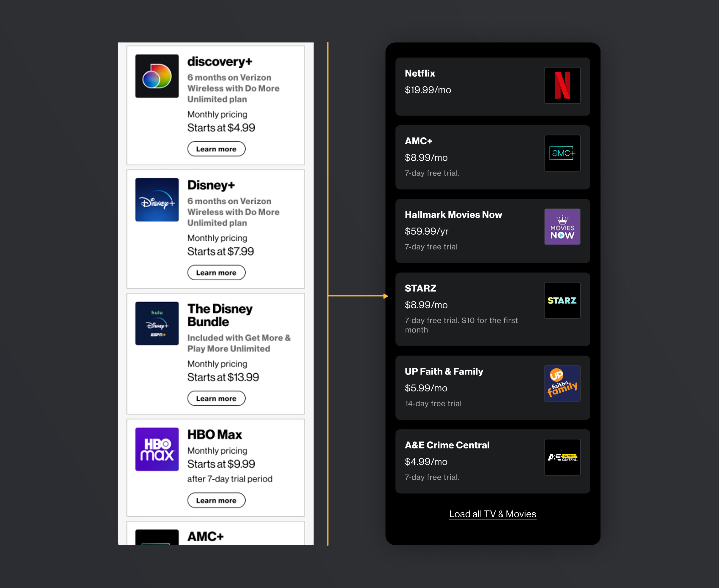Click discovery+ Starts at $4.99
719x588 pixels.
221,128
